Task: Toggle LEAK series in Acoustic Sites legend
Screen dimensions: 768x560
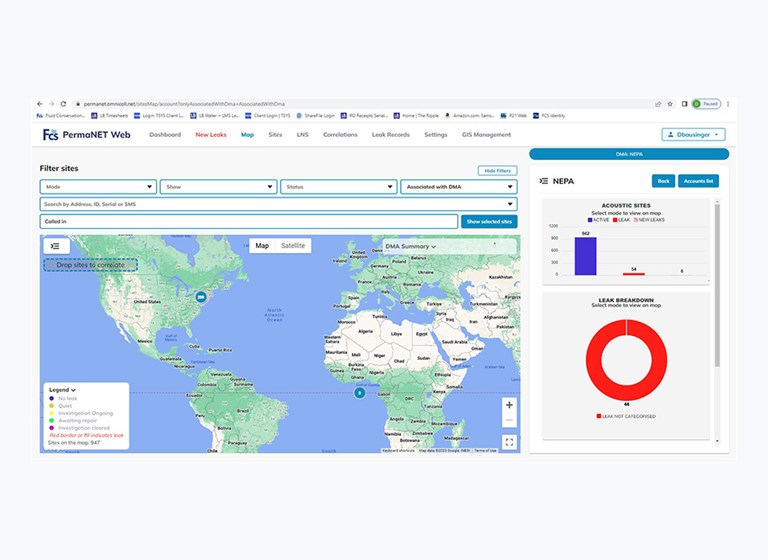Action: [625, 219]
